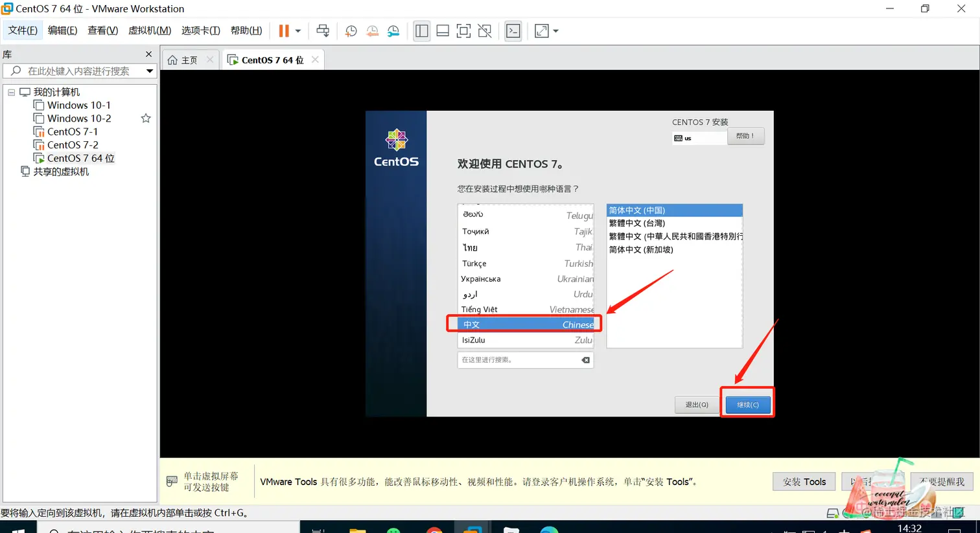Screen dimensions: 980x533
Task: Select 中文 Chinese language row
Action: [526, 324]
